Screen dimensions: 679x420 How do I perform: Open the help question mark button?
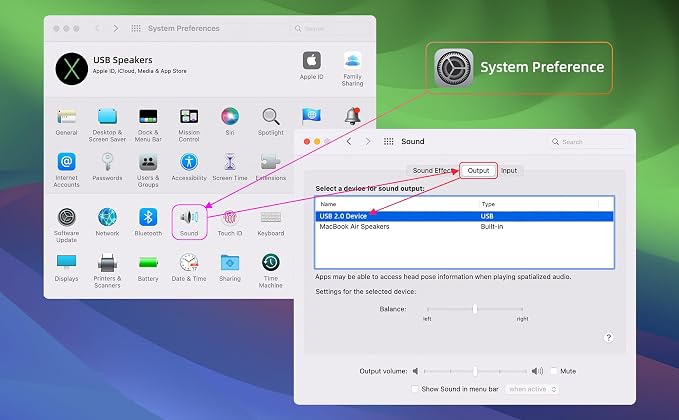[608, 338]
